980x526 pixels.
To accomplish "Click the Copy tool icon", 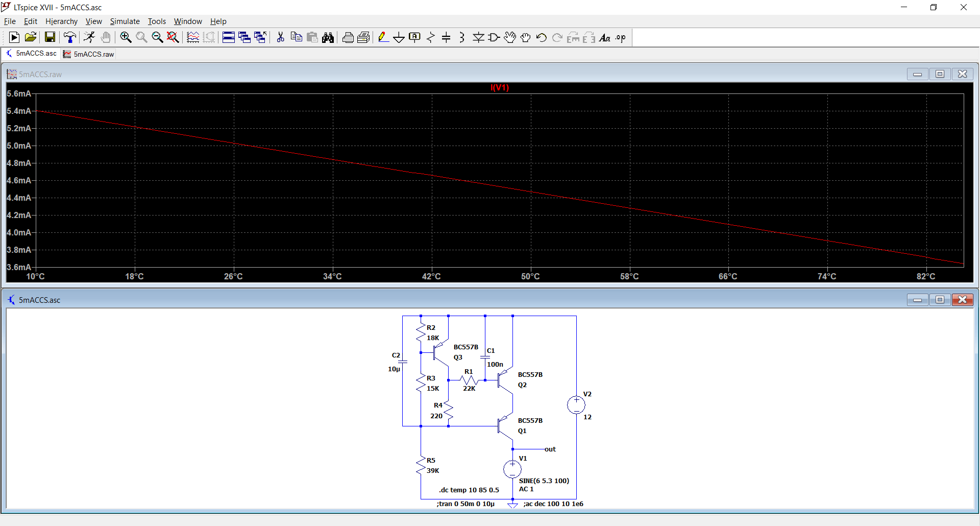I will point(296,37).
